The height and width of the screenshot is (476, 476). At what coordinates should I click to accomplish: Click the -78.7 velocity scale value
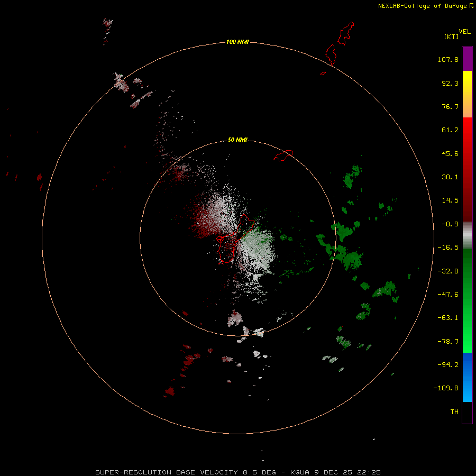click(448, 342)
